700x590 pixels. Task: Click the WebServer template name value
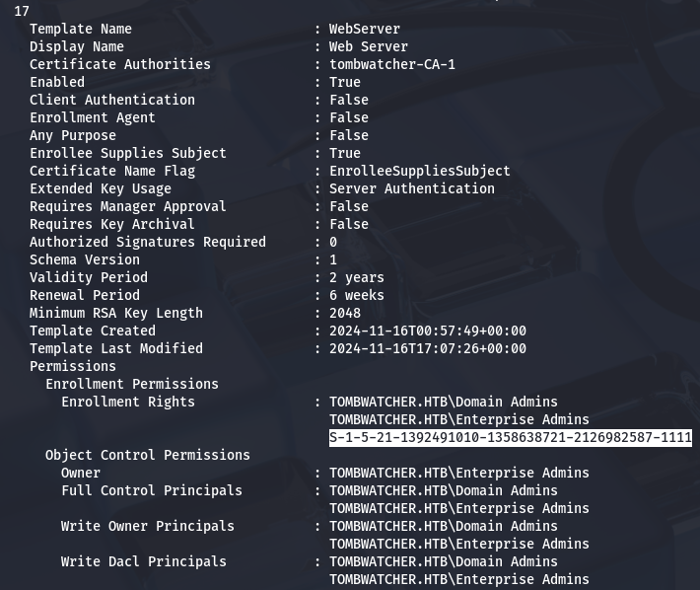click(365, 29)
